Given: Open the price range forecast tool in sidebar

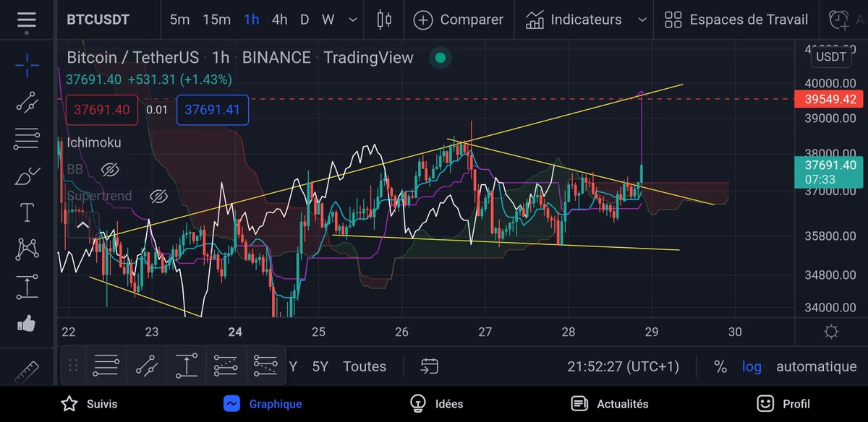Looking at the screenshot, I should click(27, 287).
